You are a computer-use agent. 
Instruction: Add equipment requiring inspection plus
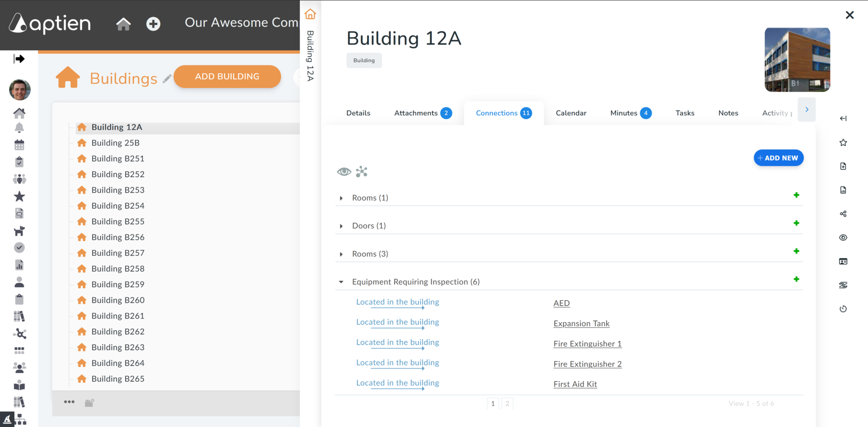pos(796,279)
